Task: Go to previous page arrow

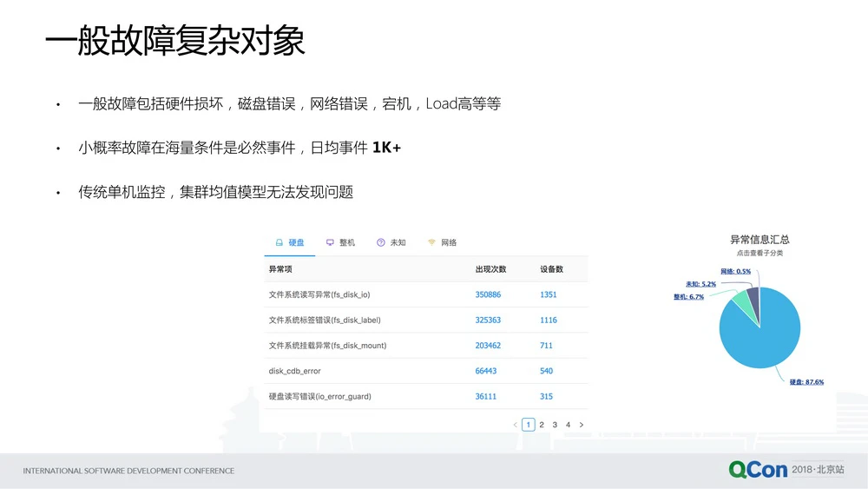Action: (515, 425)
